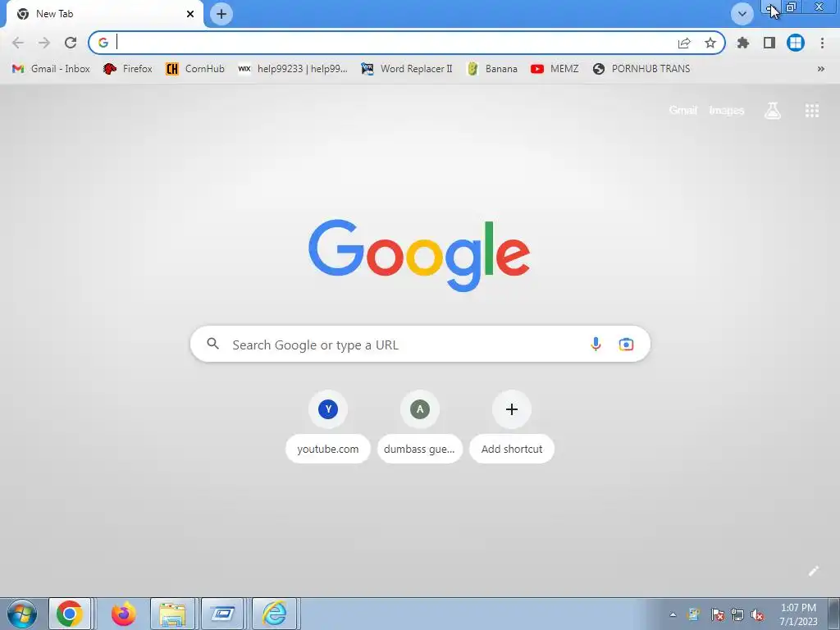Open the MEMZ YouTube bookmark
This screenshot has height=630, width=840.
555,69
